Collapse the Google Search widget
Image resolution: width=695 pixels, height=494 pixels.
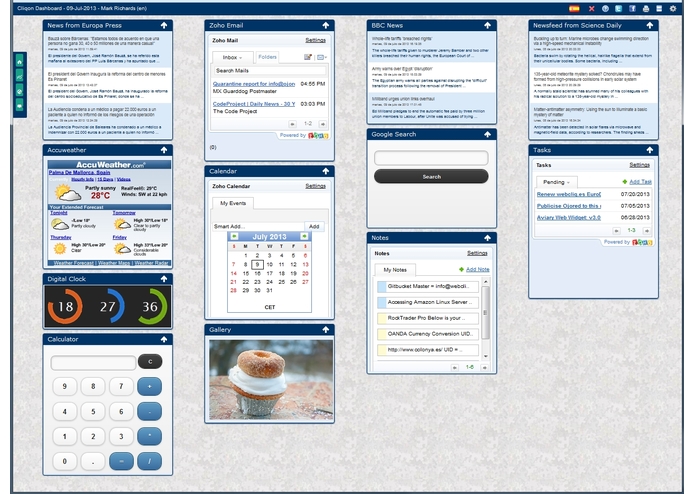[488, 134]
